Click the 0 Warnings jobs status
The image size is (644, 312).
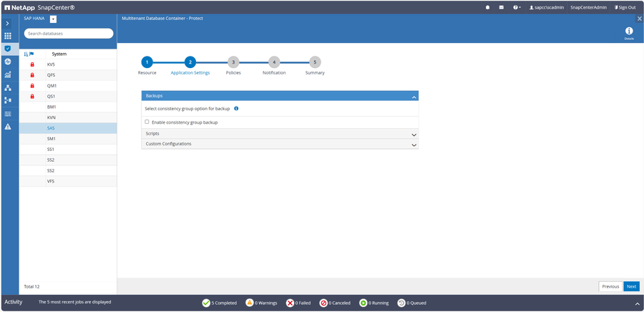coord(261,303)
